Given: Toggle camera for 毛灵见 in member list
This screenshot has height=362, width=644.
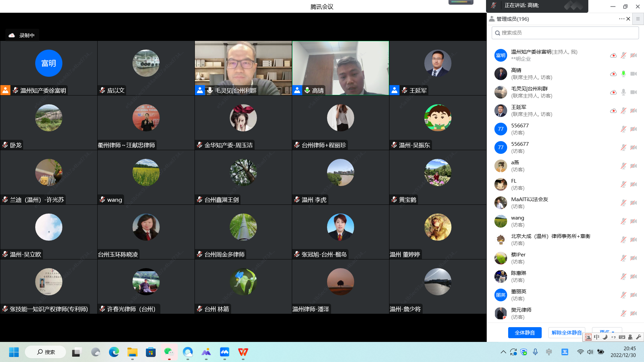Looking at the screenshot, I should (633, 92).
